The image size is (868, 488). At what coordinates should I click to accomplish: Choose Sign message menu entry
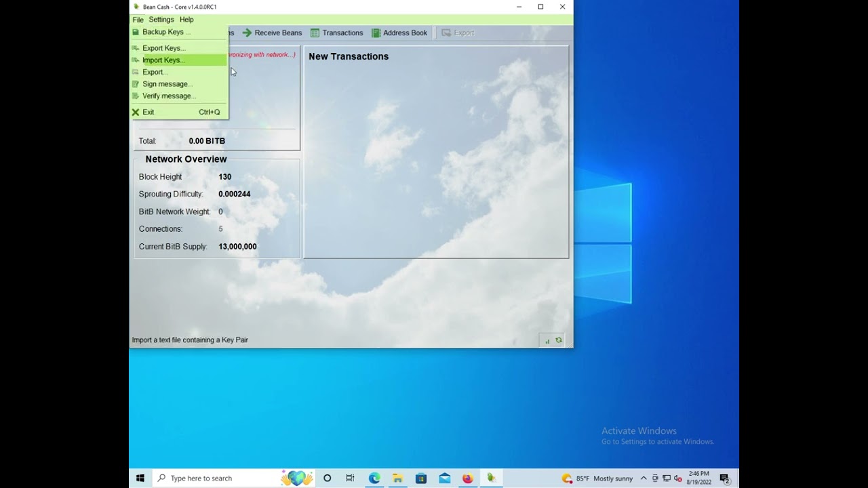tap(179, 84)
